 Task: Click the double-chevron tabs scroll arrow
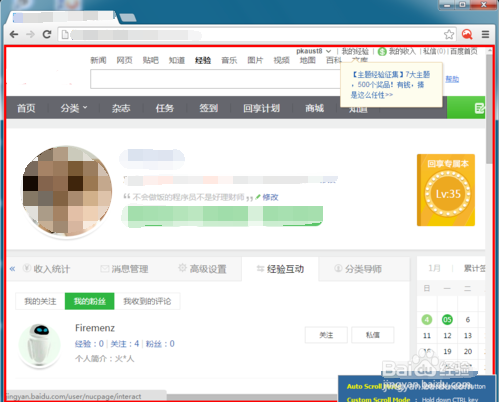[x=12, y=269]
